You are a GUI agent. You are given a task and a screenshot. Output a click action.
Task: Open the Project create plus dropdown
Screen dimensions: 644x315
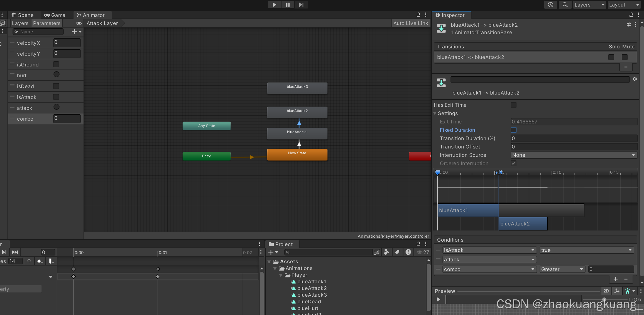(x=273, y=252)
